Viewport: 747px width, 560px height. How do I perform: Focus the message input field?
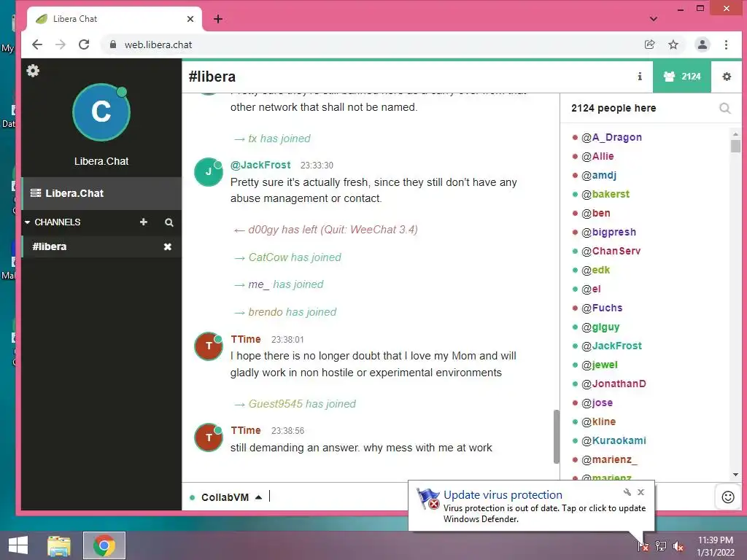pos(338,497)
